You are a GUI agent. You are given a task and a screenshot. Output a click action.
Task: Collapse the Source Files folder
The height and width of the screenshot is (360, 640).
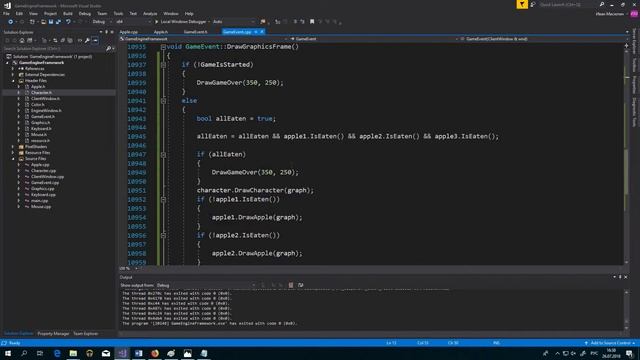(x=13, y=159)
